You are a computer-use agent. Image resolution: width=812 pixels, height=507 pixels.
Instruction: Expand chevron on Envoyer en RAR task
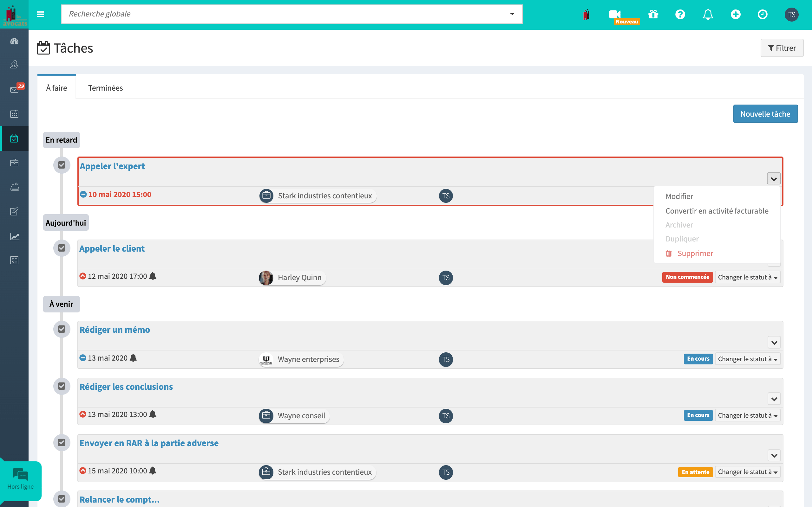click(x=774, y=456)
